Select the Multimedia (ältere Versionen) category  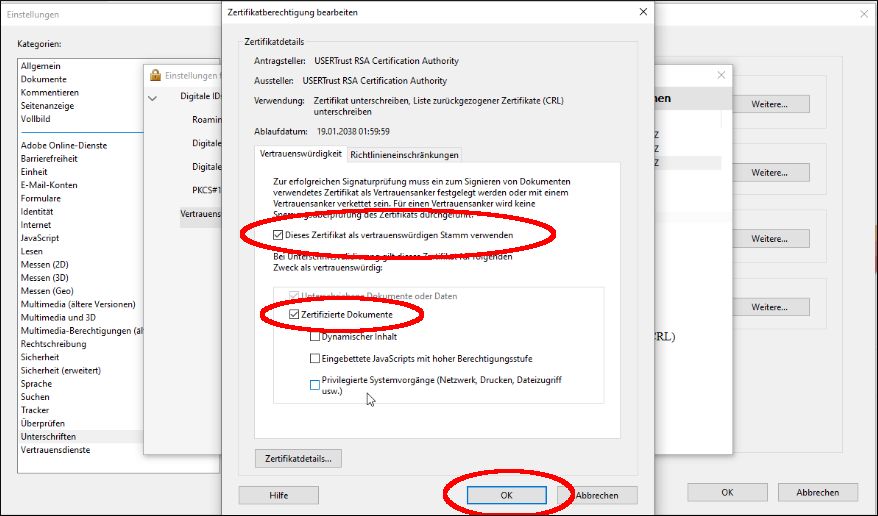click(x=78, y=304)
